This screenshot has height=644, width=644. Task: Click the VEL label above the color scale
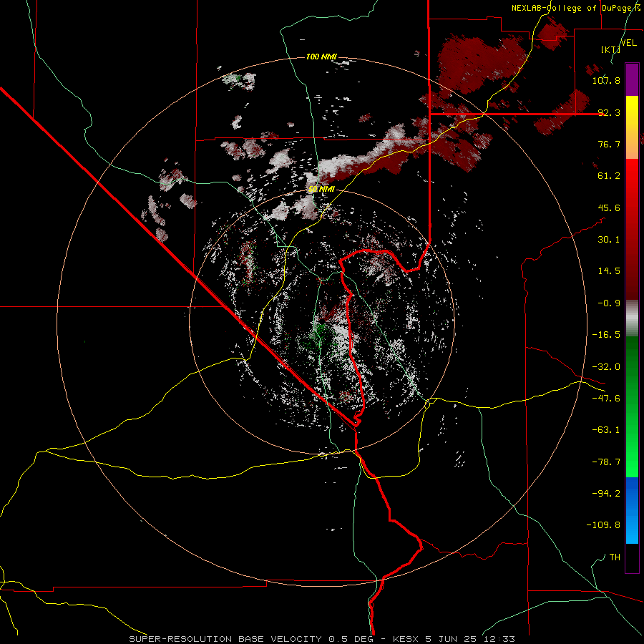[x=628, y=43]
